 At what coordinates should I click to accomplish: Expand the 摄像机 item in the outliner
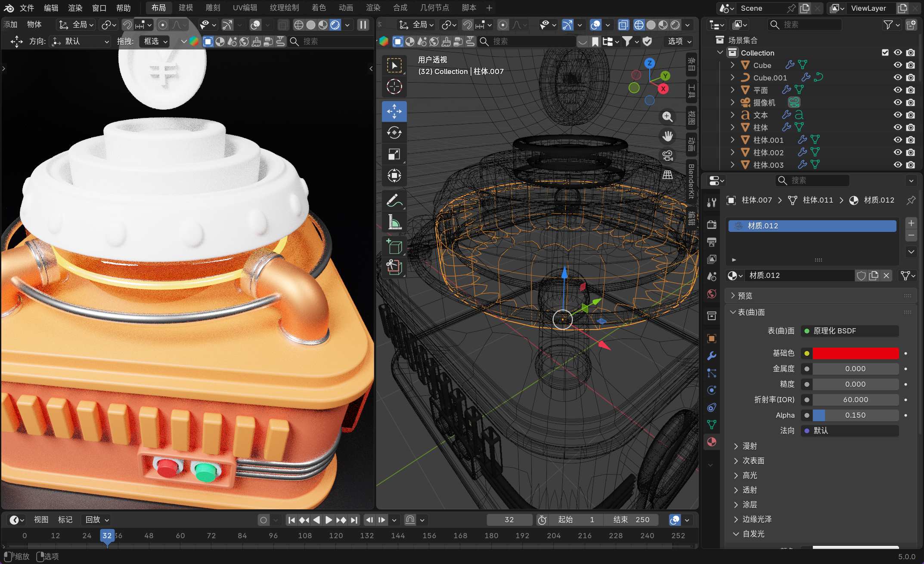pos(732,102)
